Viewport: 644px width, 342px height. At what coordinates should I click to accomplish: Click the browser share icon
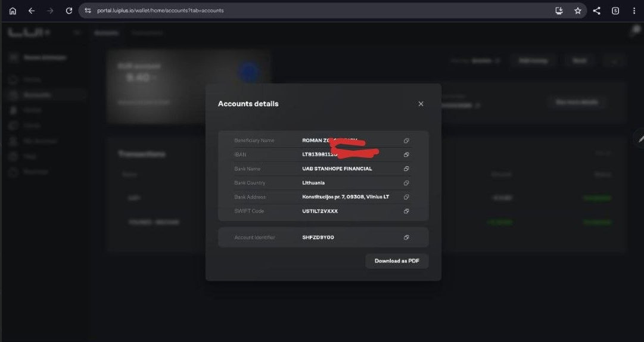click(597, 11)
